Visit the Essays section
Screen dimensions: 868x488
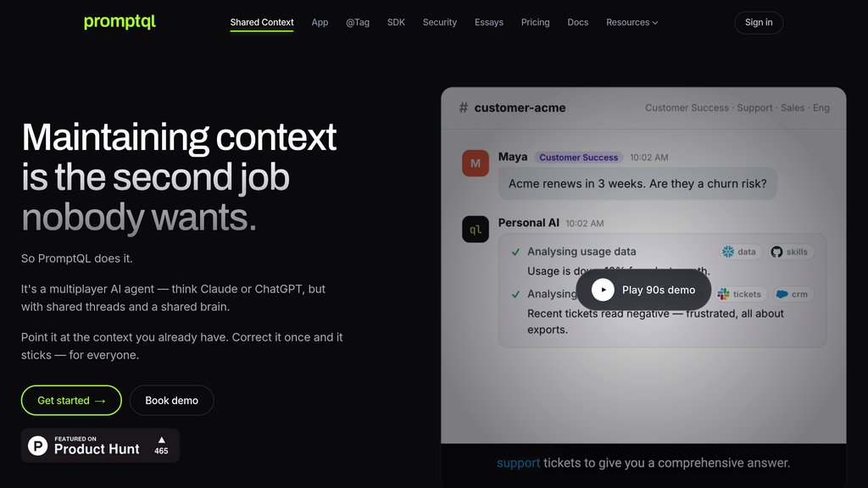click(489, 22)
